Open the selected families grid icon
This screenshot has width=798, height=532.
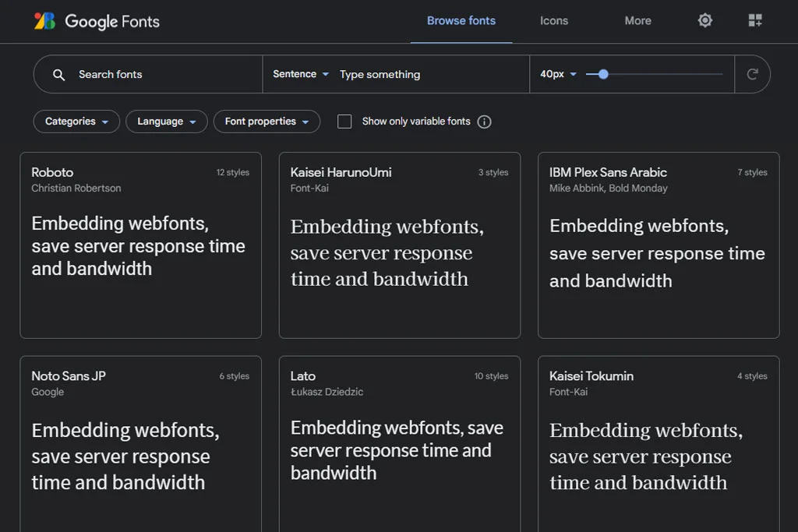755,21
